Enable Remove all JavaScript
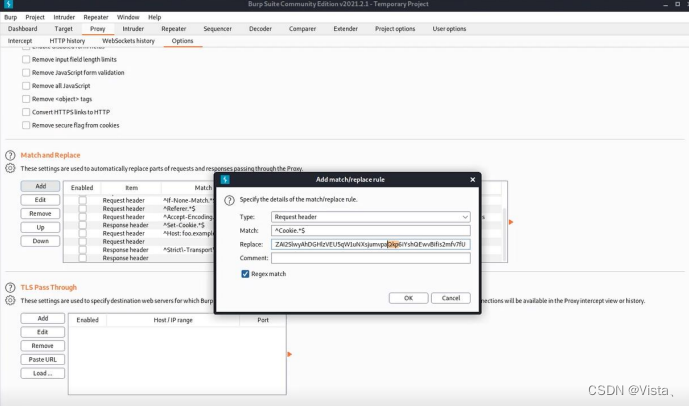The image size is (689, 406). click(26, 86)
